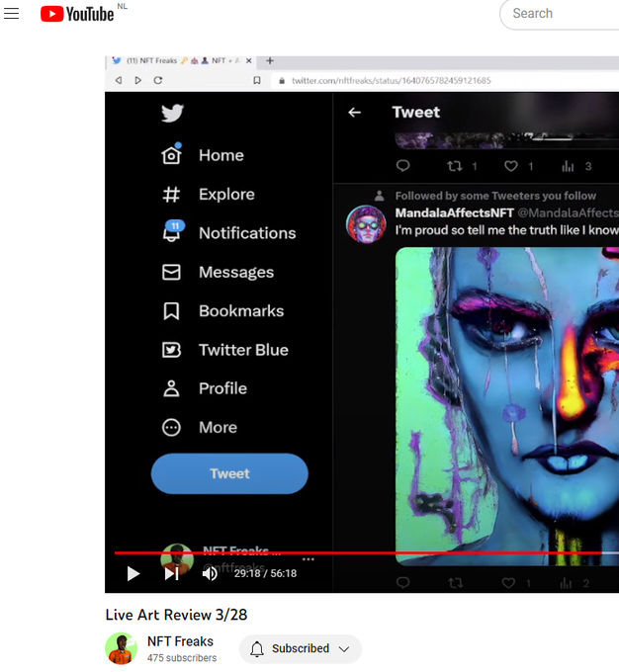Open NFT Freaks channel name link
The width and height of the screenshot is (619, 672).
click(180, 641)
